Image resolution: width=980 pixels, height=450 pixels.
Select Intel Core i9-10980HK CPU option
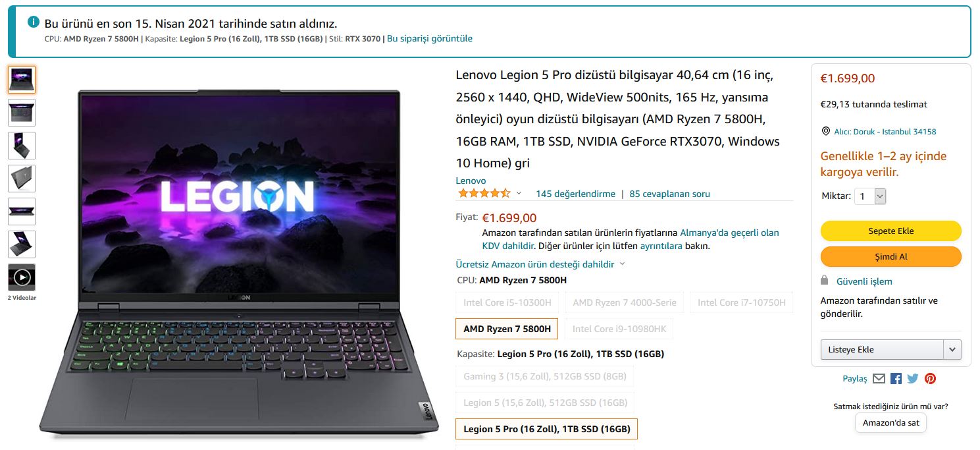click(619, 329)
